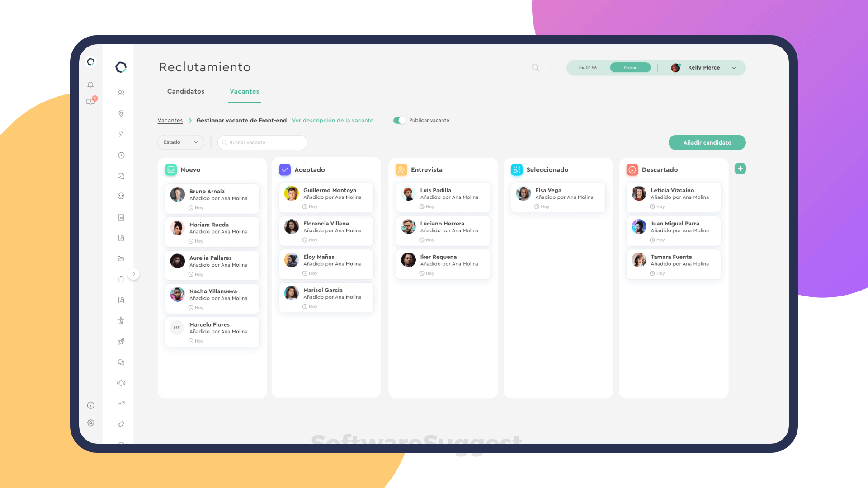Switch to the Candidatos tab
This screenshot has height=488, width=868.
coord(185,91)
